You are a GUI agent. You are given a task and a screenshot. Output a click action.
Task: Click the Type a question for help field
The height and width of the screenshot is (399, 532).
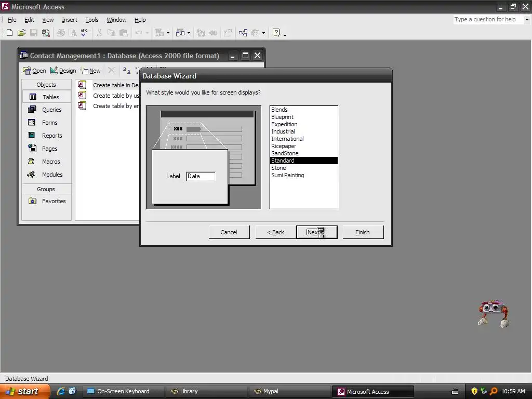click(x=488, y=20)
